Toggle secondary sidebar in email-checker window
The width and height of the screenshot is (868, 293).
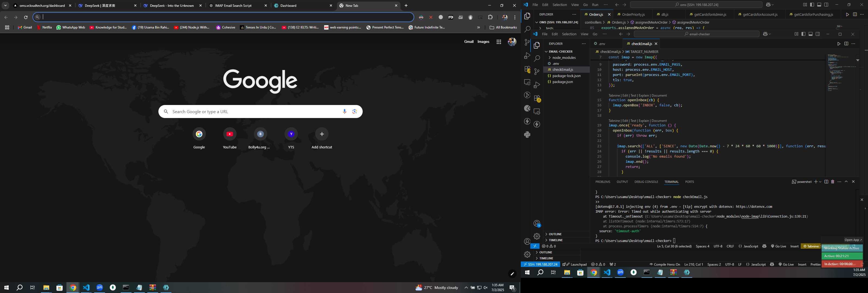pos(818,34)
